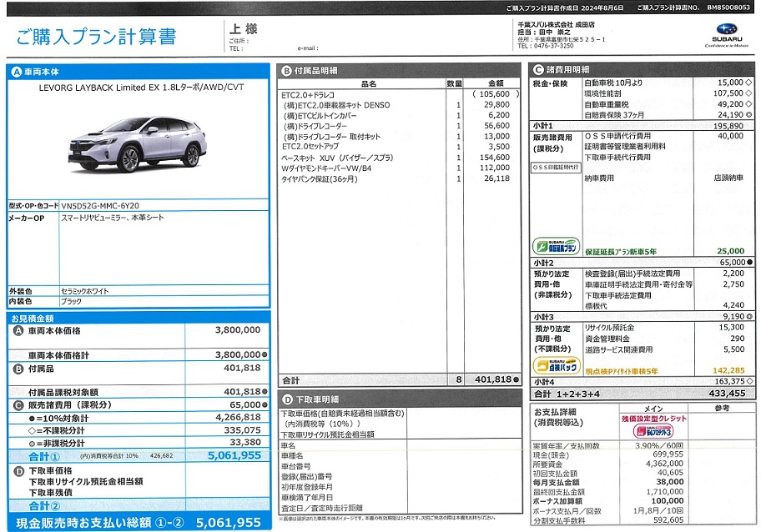Click the 小計3 value 9,190
761x532 pixels.
click(x=733, y=317)
